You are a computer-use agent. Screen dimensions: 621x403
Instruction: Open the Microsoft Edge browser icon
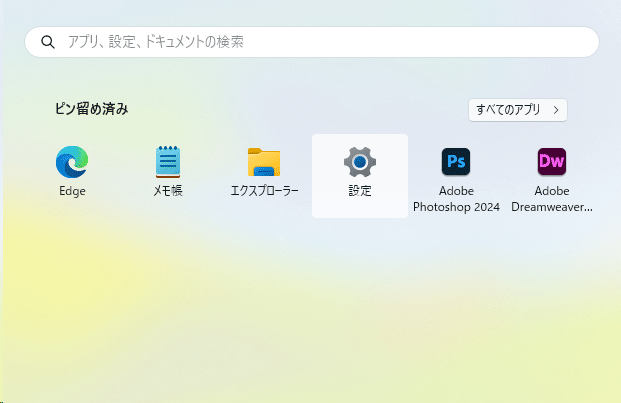[x=72, y=162]
